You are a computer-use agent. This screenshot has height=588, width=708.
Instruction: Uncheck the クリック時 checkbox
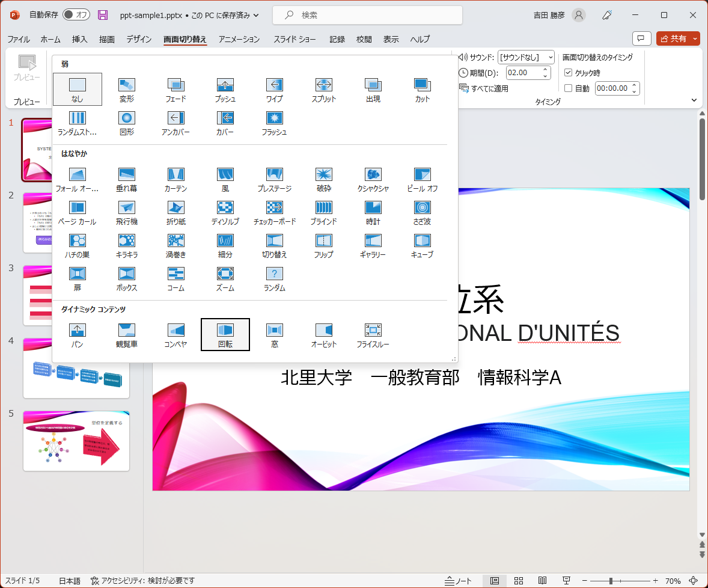click(568, 73)
